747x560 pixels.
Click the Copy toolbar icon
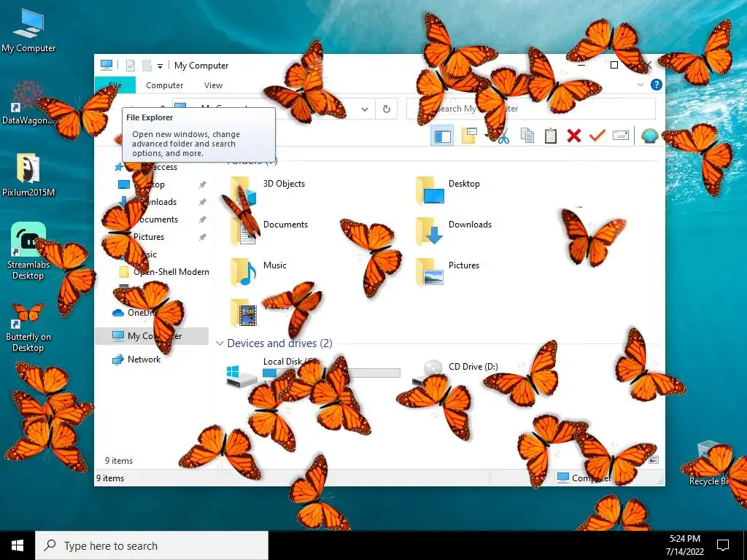[527, 136]
